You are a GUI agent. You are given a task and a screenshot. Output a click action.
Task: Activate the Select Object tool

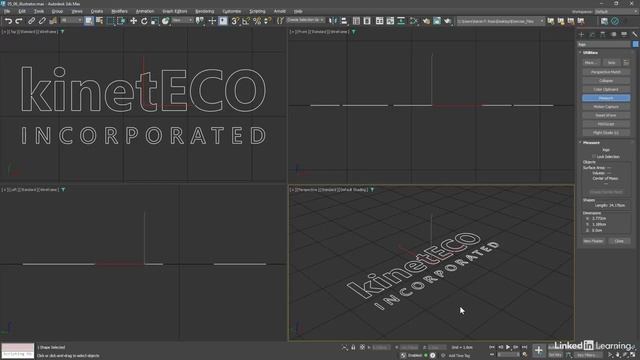tap(89, 21)
